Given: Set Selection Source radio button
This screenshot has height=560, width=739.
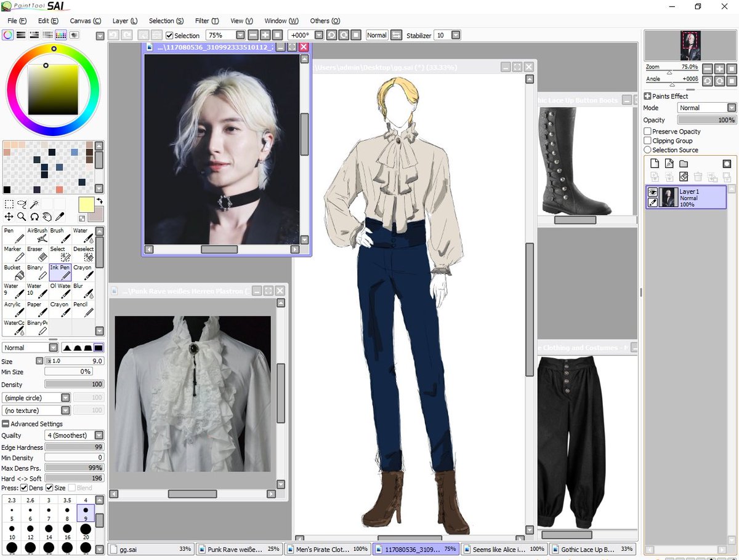Looking at the screenshot, I should [647, 150].
